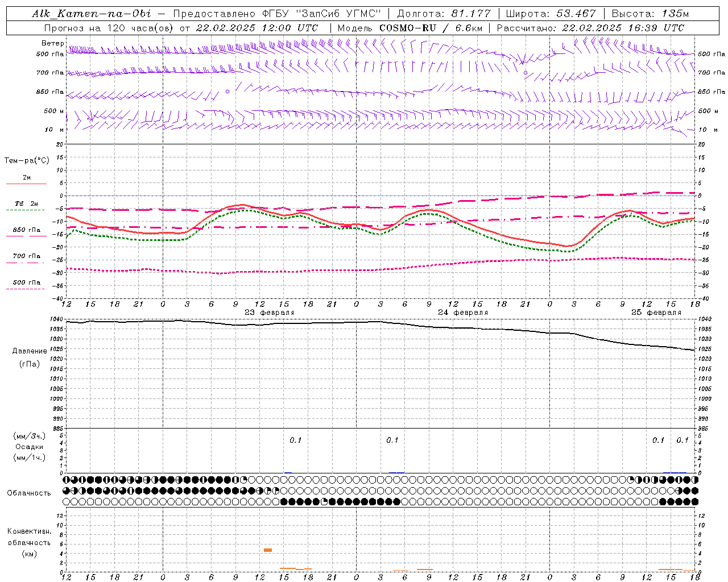Click the Ветер panel label
The height and width of the screenshot is (582, 728).
(x=52, y=43)
